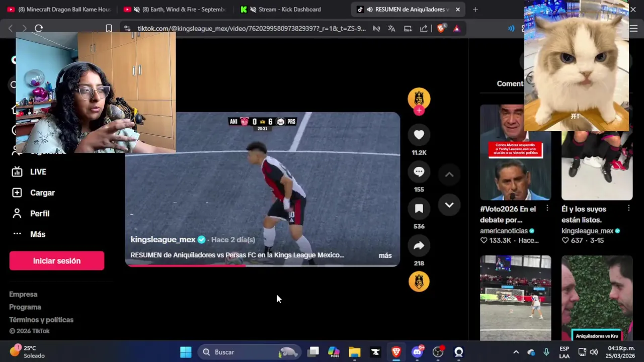The height and width of the screenshot is (362, 644).
Task: Click the '#Voto2026 En el debate por...' title
Action: pos(508,214)
